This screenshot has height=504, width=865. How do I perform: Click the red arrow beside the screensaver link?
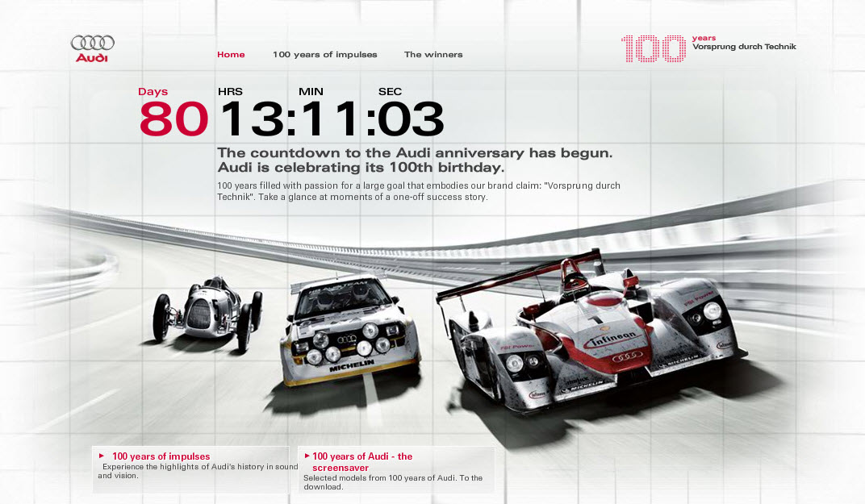click(x=307, y=456)
